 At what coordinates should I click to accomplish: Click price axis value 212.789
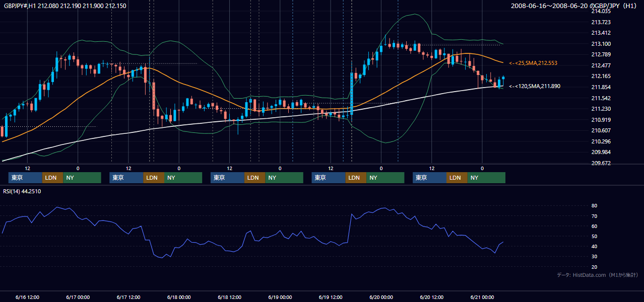pyautogui.click(x=601, y=54)
